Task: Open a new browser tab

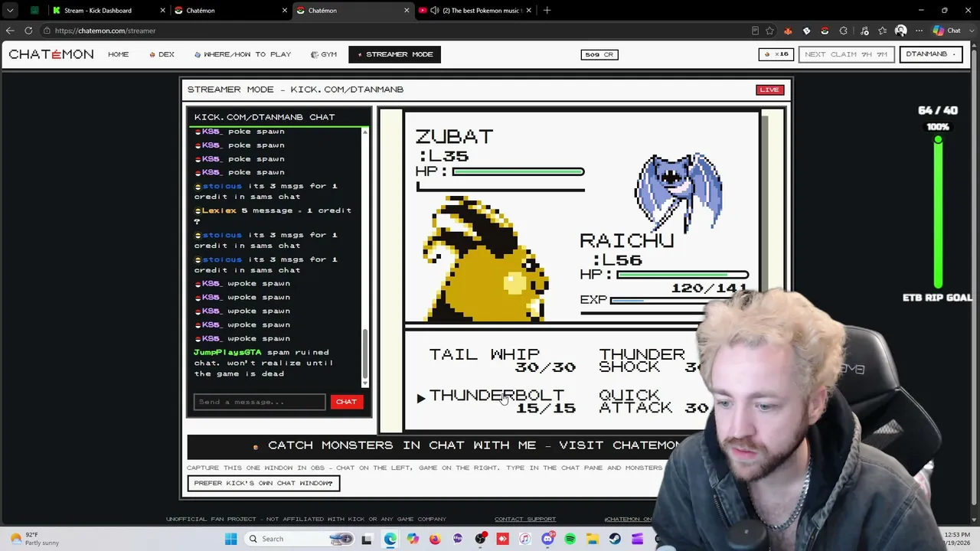Action: click(x=547, y=11)
